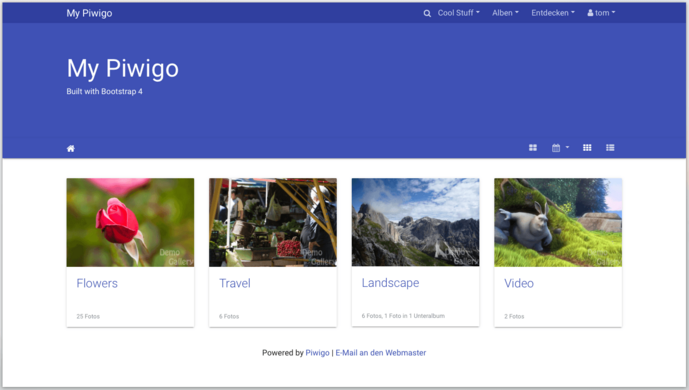
Task: Open the tom user menu
Action: (601, 13)
